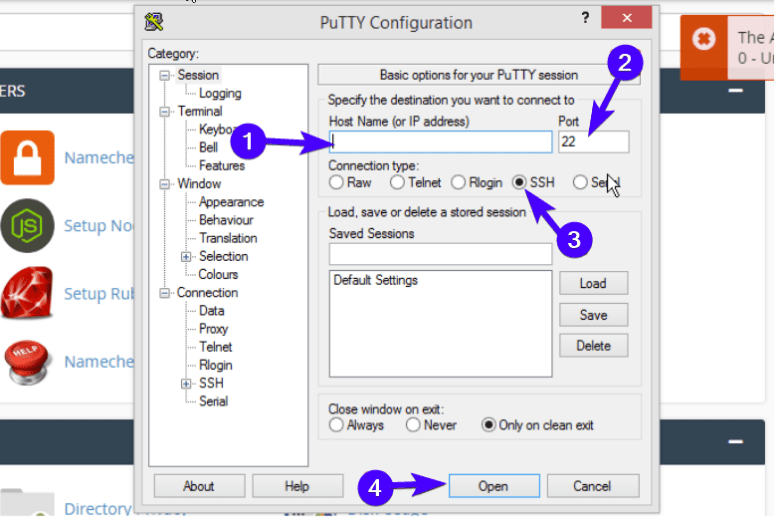Open the Data category under Connection
The height and width of the screenshot is (518, 775).
coord(212,311)
